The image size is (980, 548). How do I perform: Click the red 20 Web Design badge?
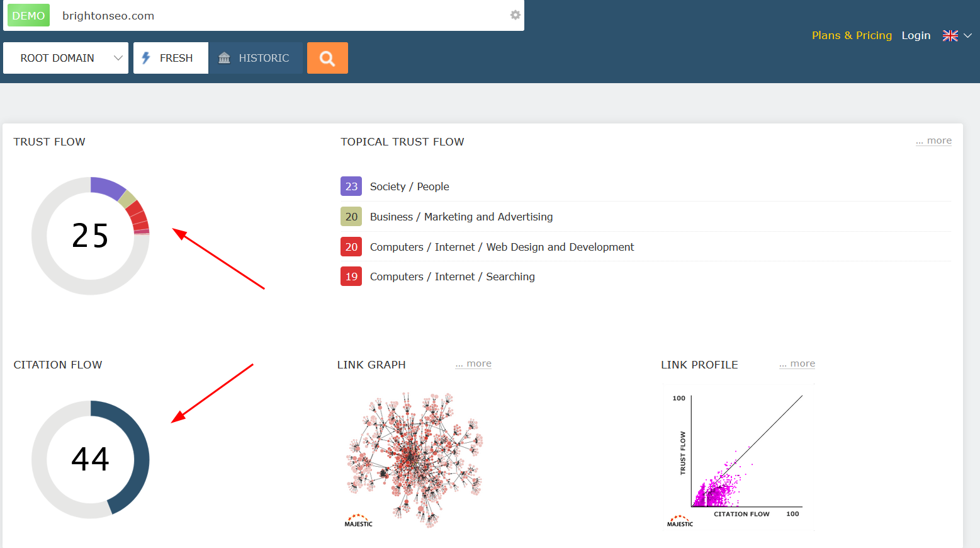click(x=351, y=247)
